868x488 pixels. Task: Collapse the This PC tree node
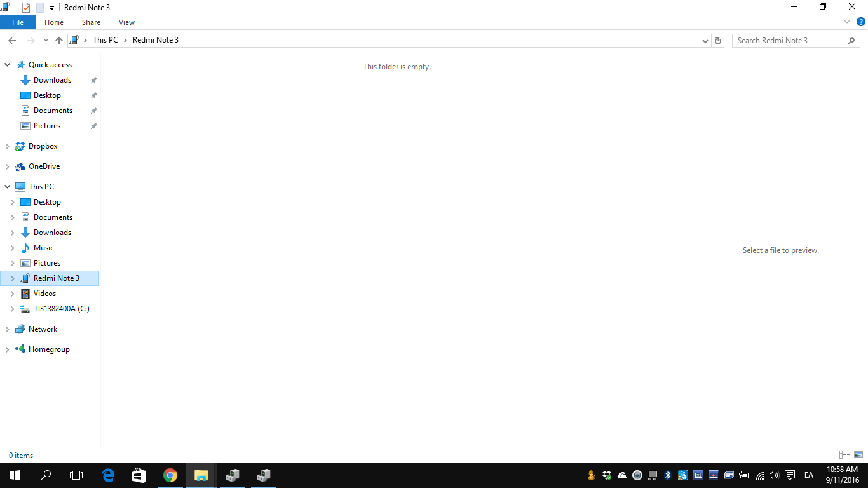(x=7, y=187)
